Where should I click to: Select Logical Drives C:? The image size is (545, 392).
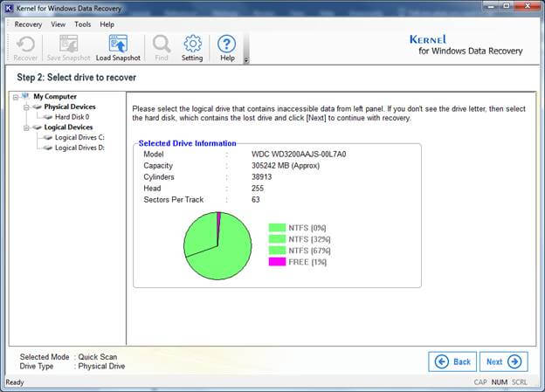(x=79, y=138)
